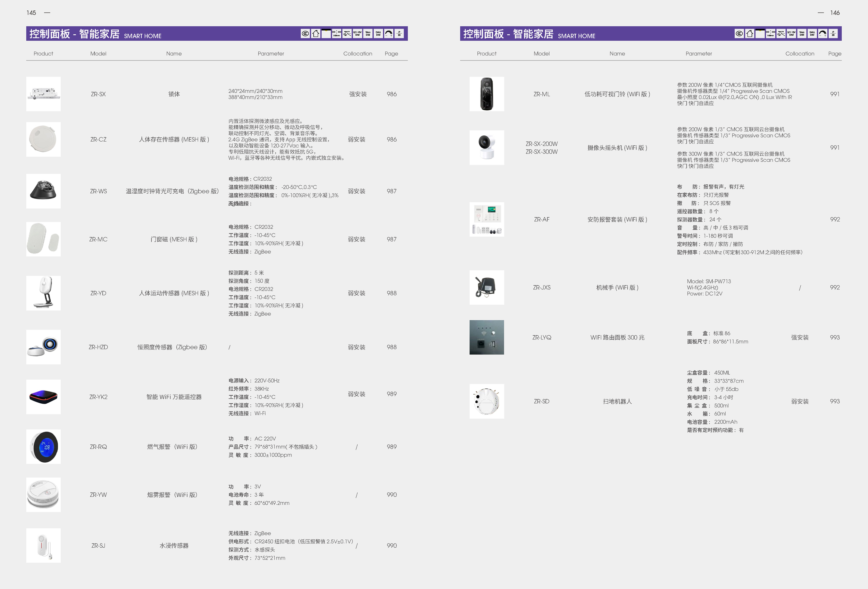
Task: Click page number 992 for ZR-AF row
Action: click(835, 219)
